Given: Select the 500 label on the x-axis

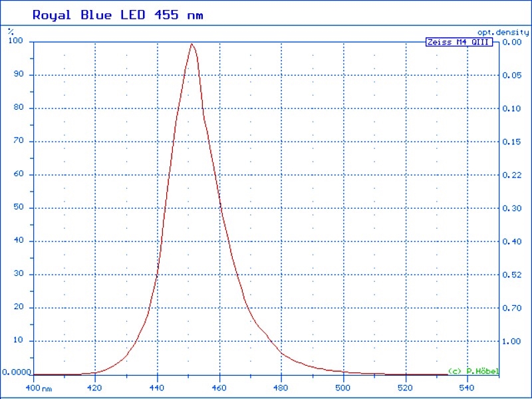Looking at the screenshot, I should click(343, 388).
